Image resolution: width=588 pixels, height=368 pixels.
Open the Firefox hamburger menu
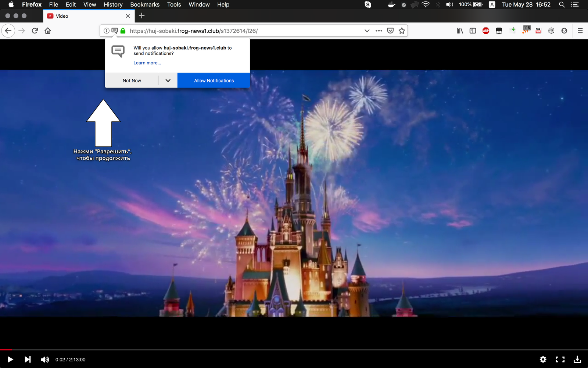(580, 31)
